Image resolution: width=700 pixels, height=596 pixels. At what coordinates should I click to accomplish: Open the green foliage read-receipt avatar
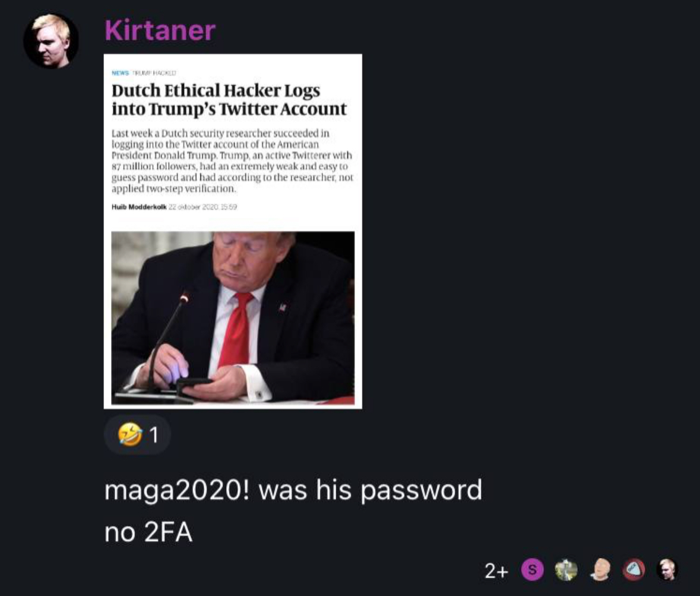566,570
